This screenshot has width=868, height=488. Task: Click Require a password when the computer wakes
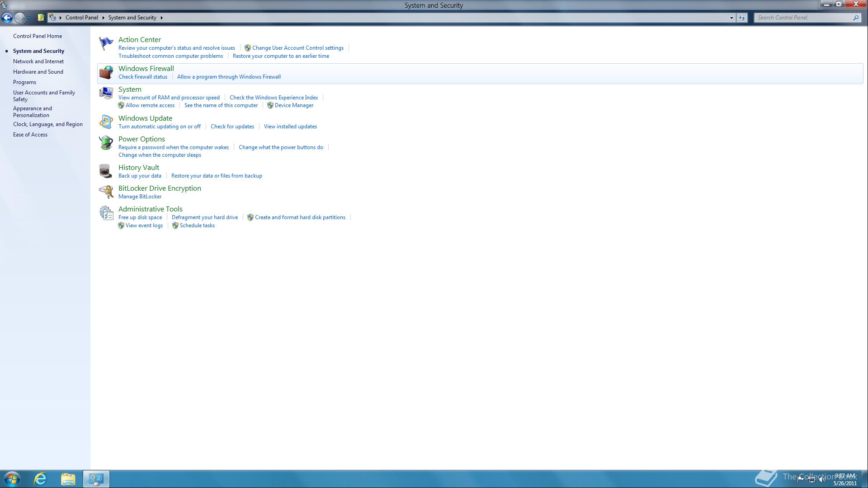(174, 147)
